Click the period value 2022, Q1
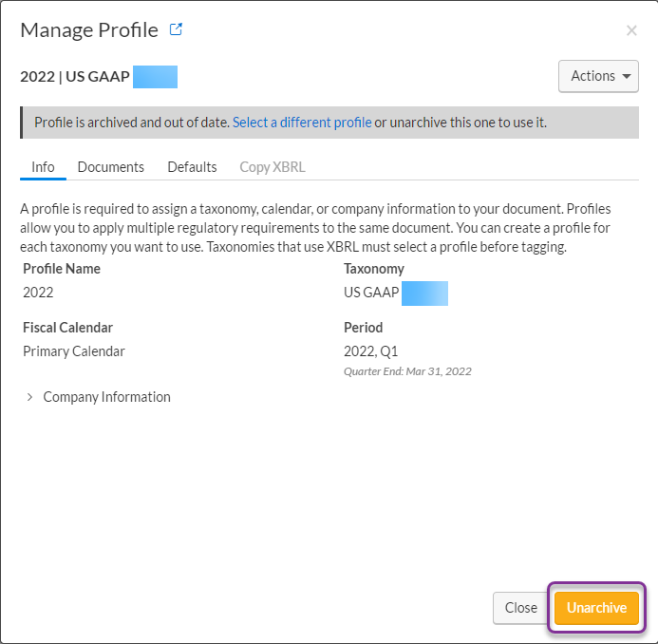Viewport: 658px width, 644px height. click(370, 351)
